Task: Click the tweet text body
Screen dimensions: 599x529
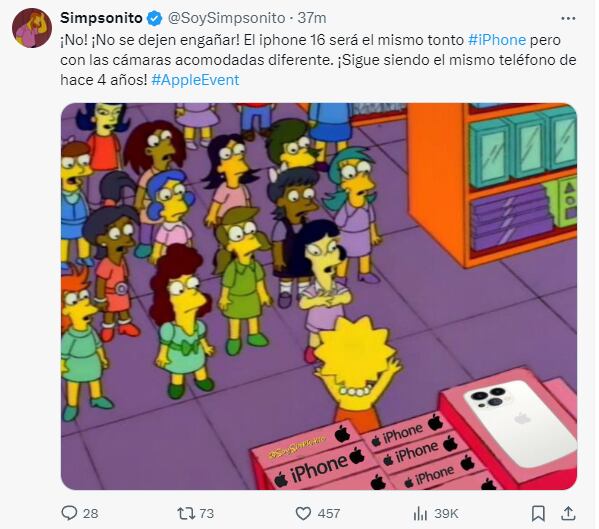Action: point(318,60)
